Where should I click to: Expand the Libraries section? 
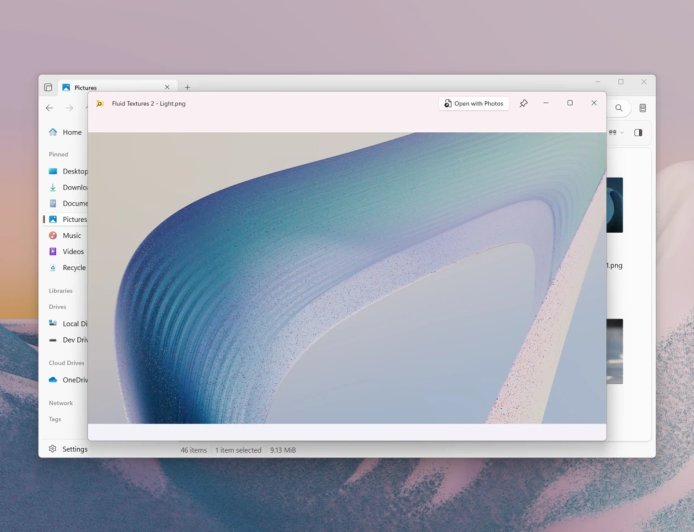click(61, 291)
